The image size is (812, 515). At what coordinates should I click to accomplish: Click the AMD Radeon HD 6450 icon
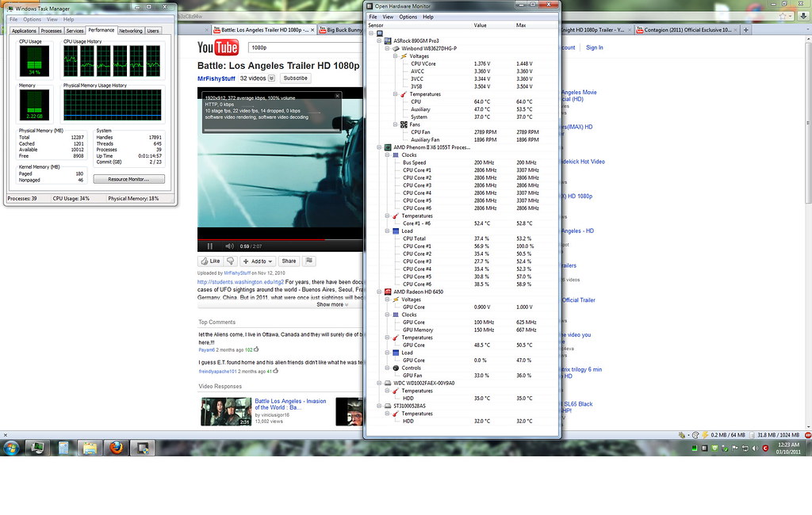coord(387,292)
